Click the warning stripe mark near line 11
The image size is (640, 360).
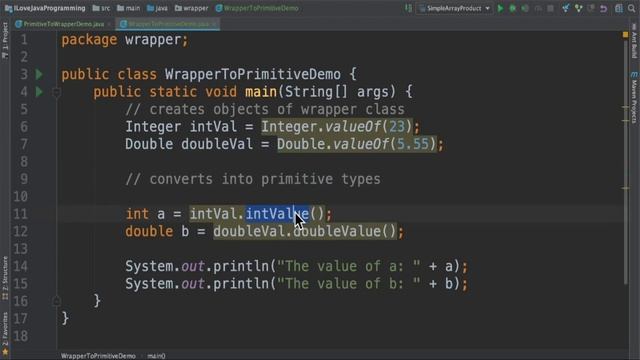pyautogui.click(x=626, y=188)
